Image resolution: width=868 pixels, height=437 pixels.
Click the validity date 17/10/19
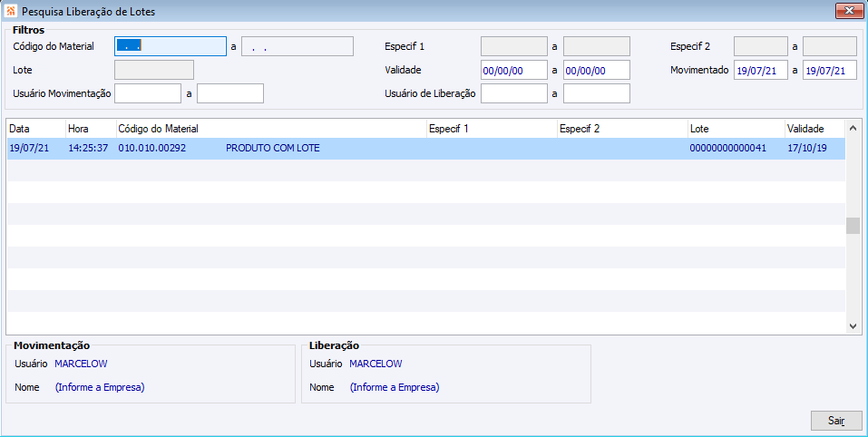pyautogui.click(x=807, y=149)
